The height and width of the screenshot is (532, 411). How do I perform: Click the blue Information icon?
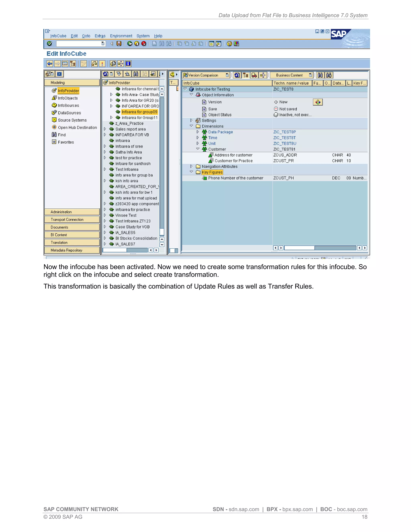point(128,64)
